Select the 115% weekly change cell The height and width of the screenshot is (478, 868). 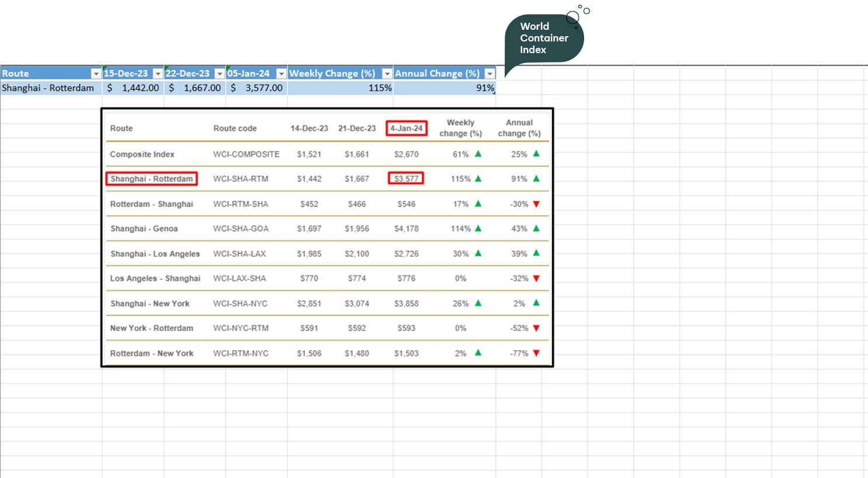click(340, 88)
